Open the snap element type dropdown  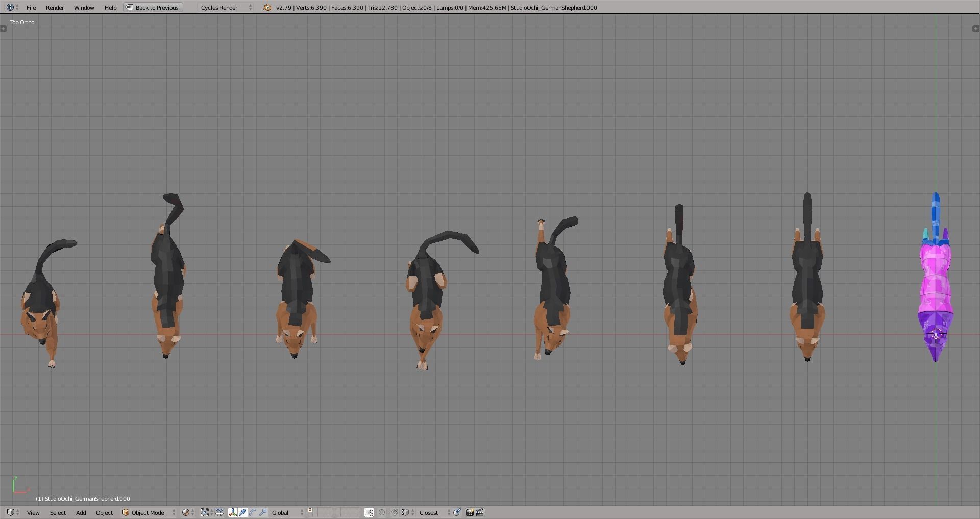pyautogui.click(x=408, y=512)
